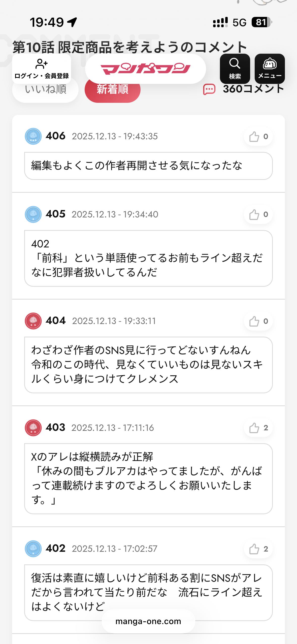Tap the 19:49 clock in status bar
297x644 pixels.
tap(47, 22)
